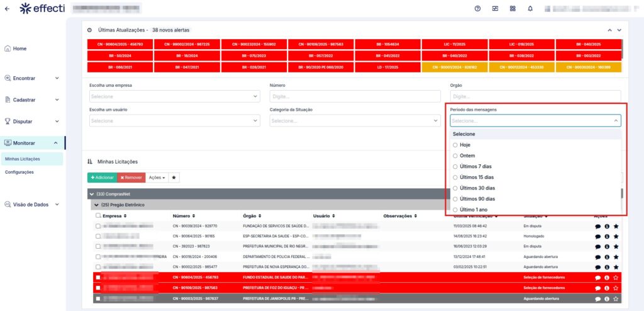Image resolution: width=644 pixels, height=311 pixels.
Task: Open messages for row CN - 90002/2025 - 985477
Action: (598, 267)
